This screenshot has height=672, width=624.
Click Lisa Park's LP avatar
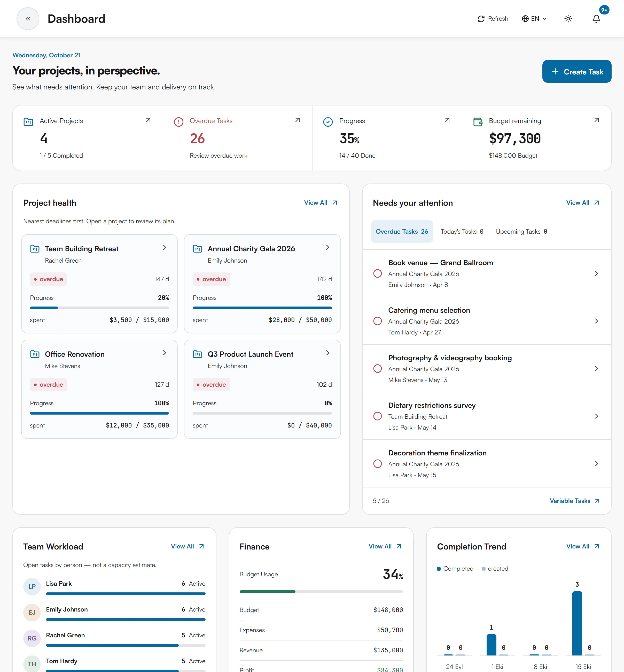(32, 586)
